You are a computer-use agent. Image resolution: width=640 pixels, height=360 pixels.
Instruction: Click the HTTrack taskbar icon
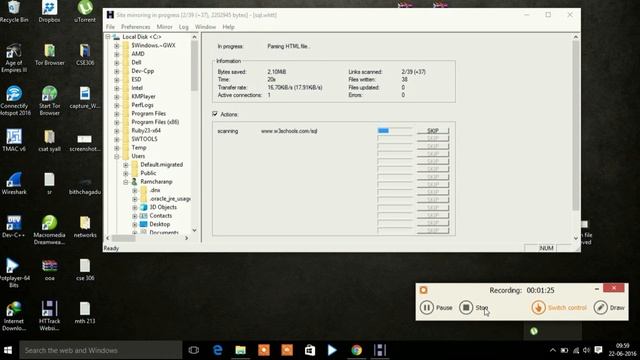pyautogui.click(x=380, y=350)
